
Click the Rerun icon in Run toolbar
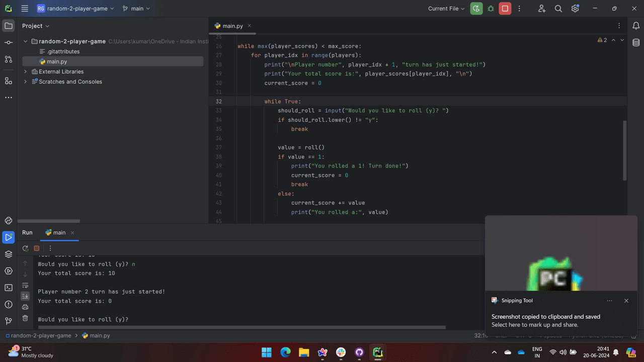[x=25, y=248]
